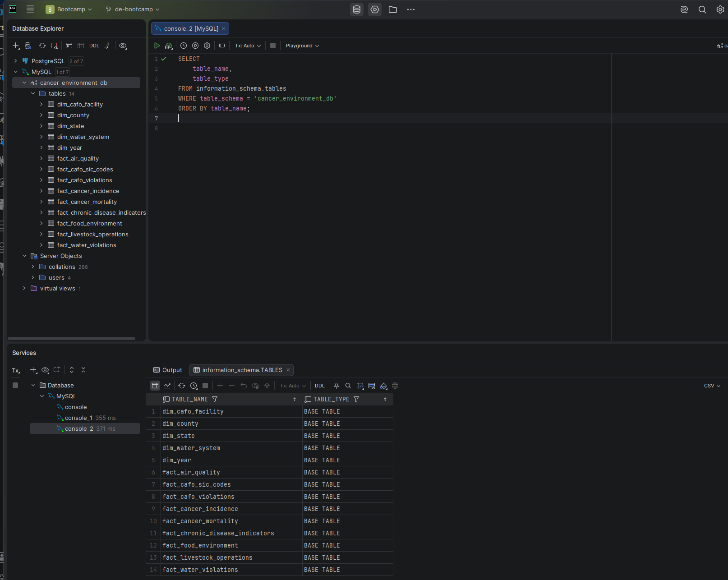Refresh the Database Explorer
The height and width of the screenshot is (580, 728).
(42, 46)
